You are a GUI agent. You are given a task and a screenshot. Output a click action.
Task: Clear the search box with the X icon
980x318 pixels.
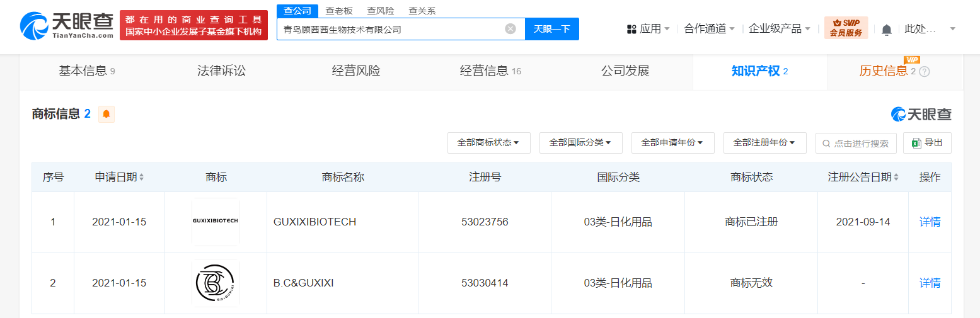click(x=510, y=29)
